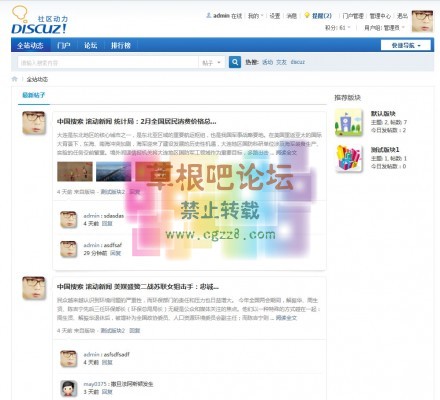Open 默认版块 board title
The image size is (440, 400).
point(383,113)
